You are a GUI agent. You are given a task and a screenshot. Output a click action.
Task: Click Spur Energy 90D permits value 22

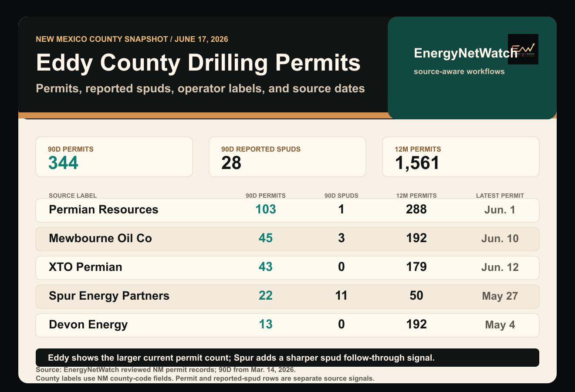(266, 296)
